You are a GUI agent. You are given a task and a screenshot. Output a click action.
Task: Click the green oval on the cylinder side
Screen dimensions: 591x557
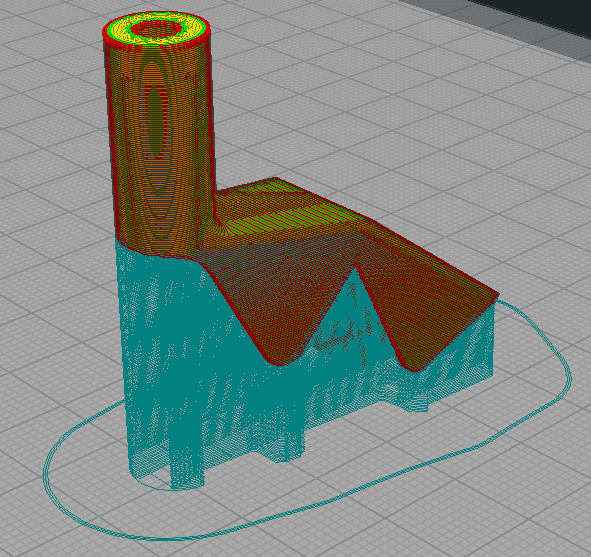[x=155, y=121]
